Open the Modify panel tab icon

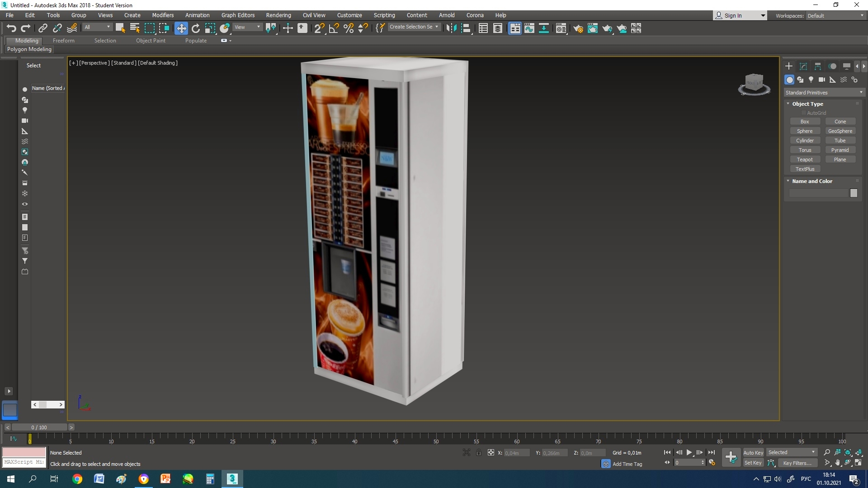pyautogui.click(x=803, y=66)
